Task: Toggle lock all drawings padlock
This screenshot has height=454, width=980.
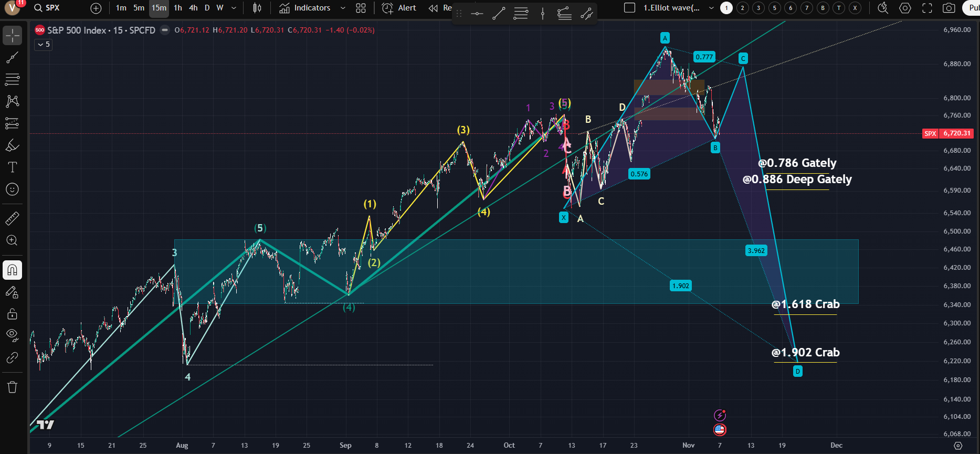Action: coord(12,314)
